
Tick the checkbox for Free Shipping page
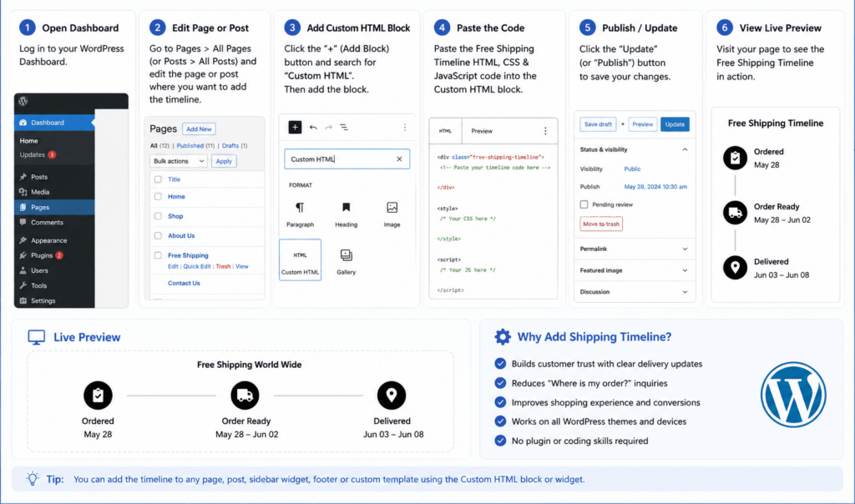158,255
